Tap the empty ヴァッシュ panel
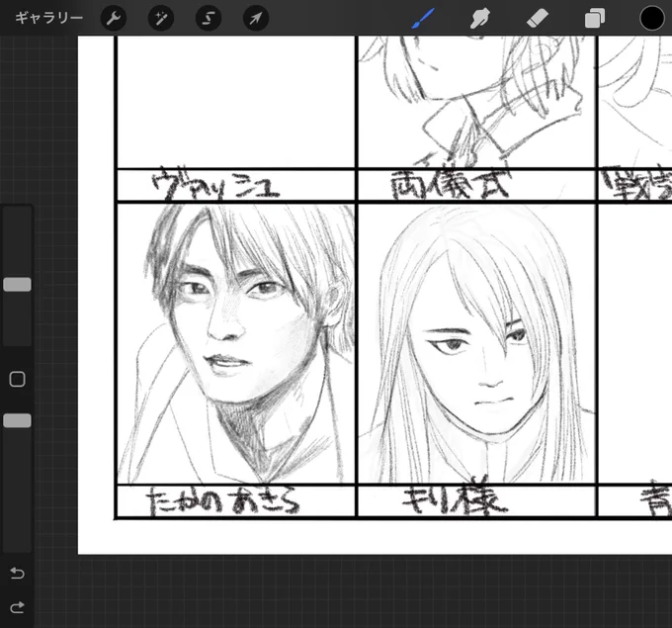This screenshot has width=672, height=628. click(236, 102)
